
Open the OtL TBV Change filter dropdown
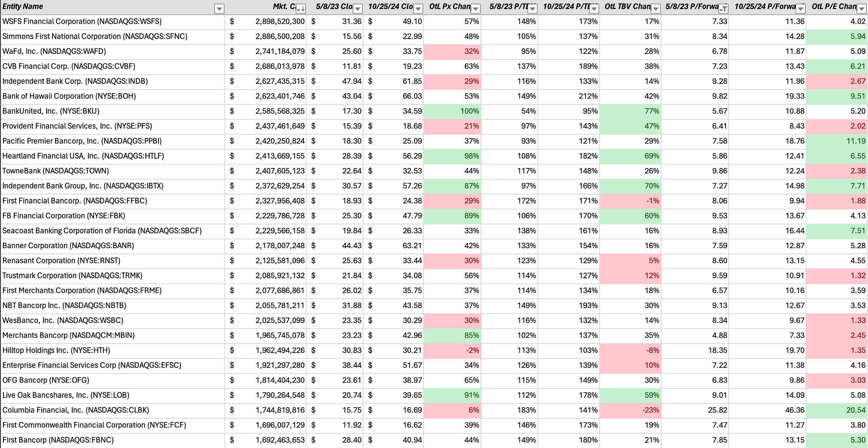pos(656,9)
